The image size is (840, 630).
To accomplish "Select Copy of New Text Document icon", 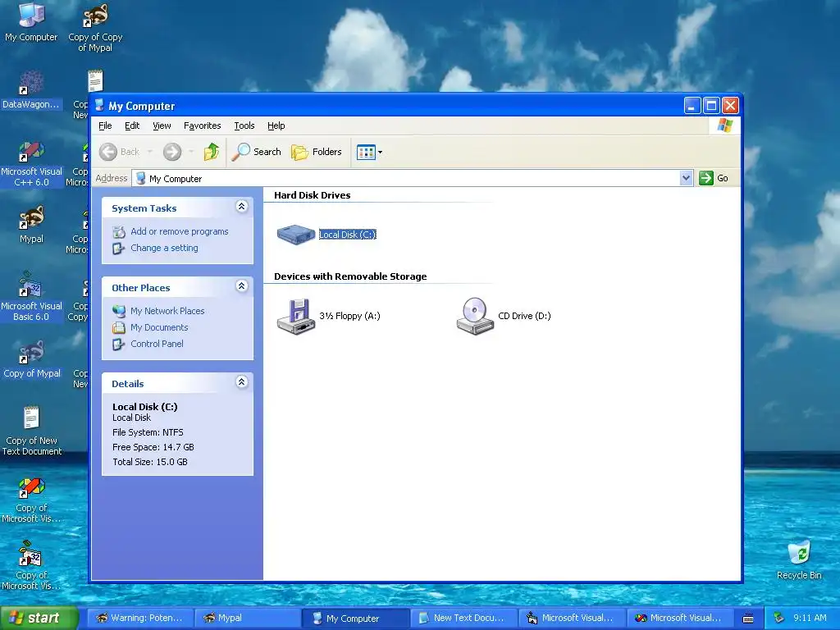I will [x=32, y=431].
